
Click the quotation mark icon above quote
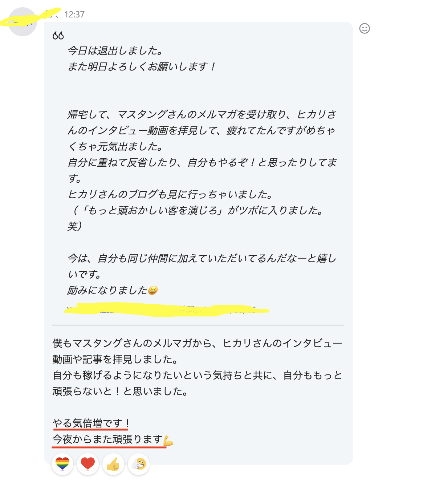click(x=58, y=35)
